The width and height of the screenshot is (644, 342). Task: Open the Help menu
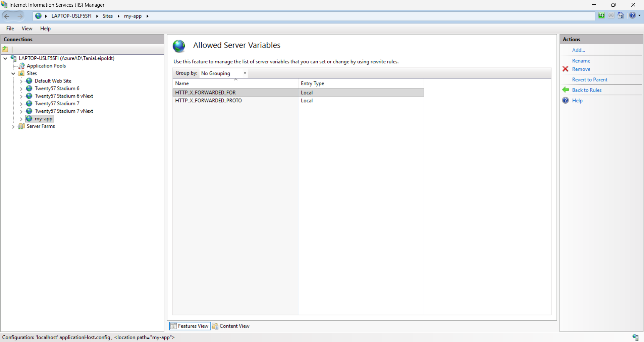(45, 28)
